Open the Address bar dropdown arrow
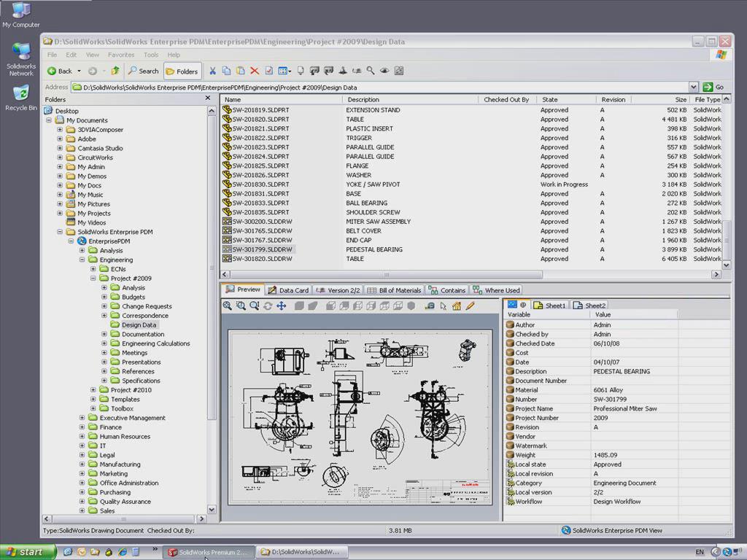Screen dimensions: 747x560 pyautogui.click(x=694, y=87)
